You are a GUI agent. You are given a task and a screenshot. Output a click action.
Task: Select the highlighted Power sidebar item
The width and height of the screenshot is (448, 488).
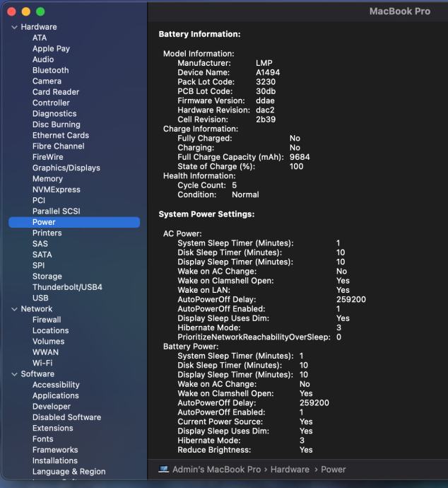coord(44,222)
